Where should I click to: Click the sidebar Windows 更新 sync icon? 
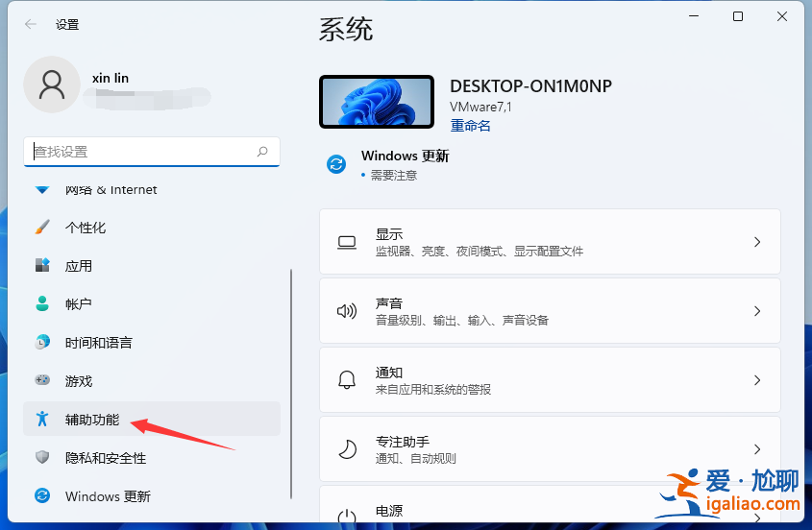pos(42,495)
